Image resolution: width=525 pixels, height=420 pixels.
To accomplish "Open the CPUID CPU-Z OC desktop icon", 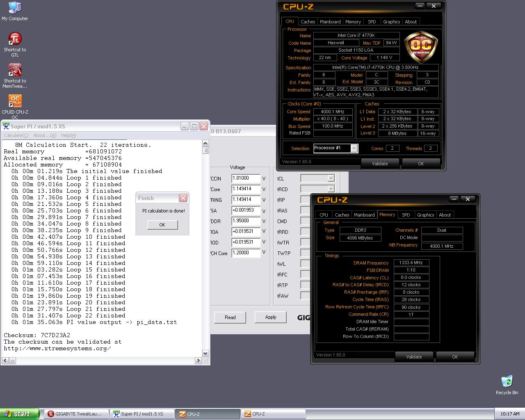I will pos(15,107).
